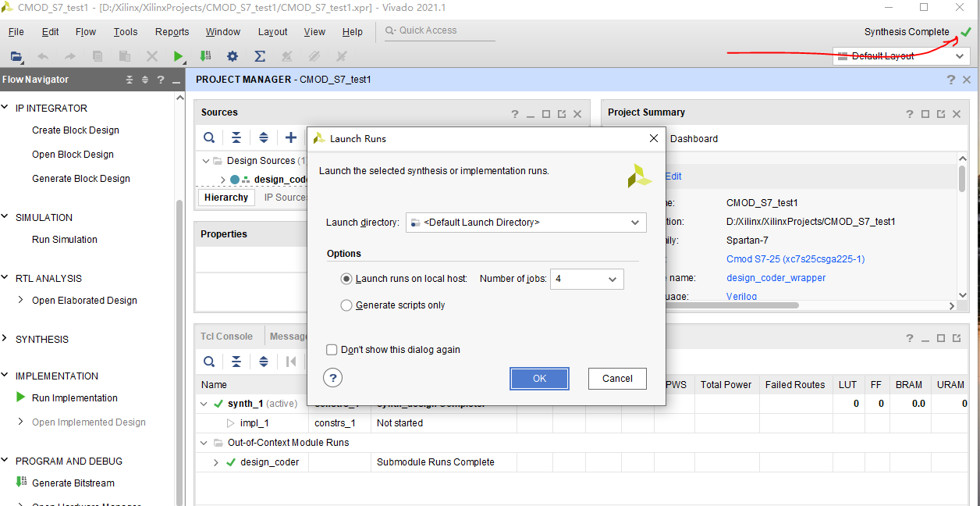Click the Delete X toolbar icon
The height and width of the screenshot is (506, 980).
[x=151, y=56]
